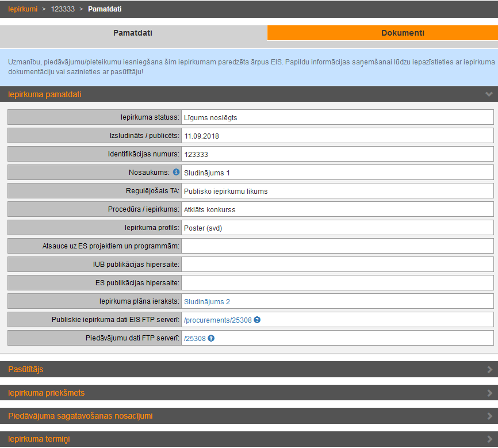Open the /25308 offers FTP link
The height and width of the screenshot is (448, 498).
click(195, 338)
